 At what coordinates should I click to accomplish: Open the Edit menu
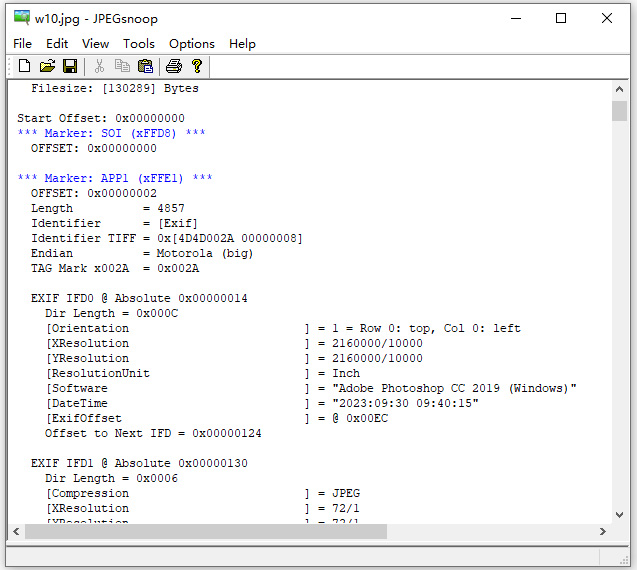click(57, 43)
